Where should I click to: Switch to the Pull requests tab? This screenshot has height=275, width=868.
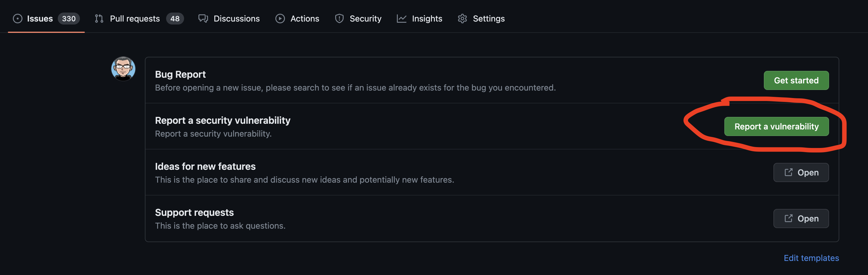pyautogui.click(x=135, y=19)
